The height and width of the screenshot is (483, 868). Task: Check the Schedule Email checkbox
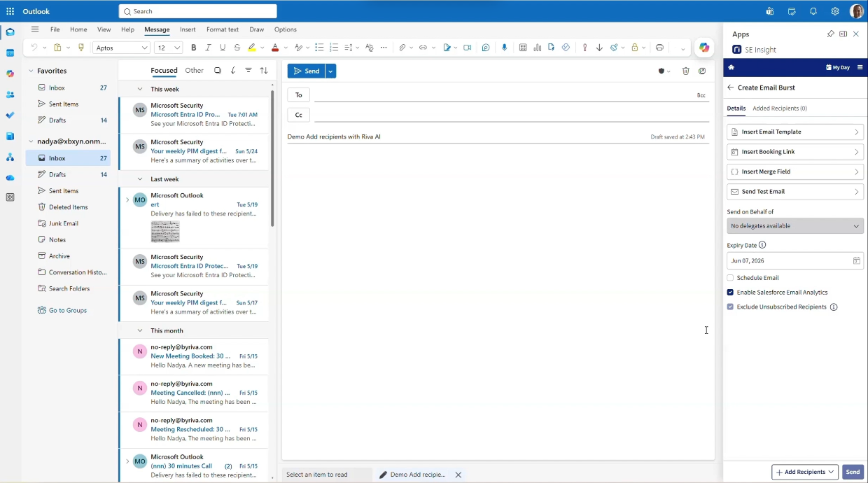point(730,278)
